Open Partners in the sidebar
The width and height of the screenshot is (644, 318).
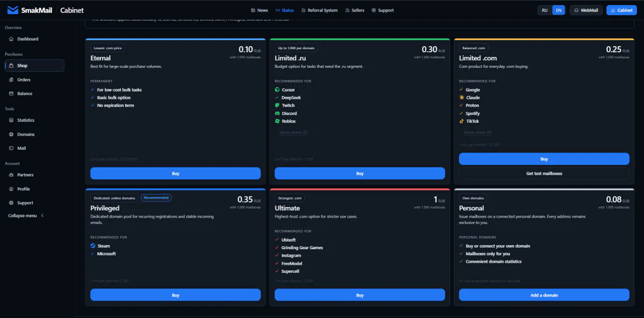tap(34, 175)
